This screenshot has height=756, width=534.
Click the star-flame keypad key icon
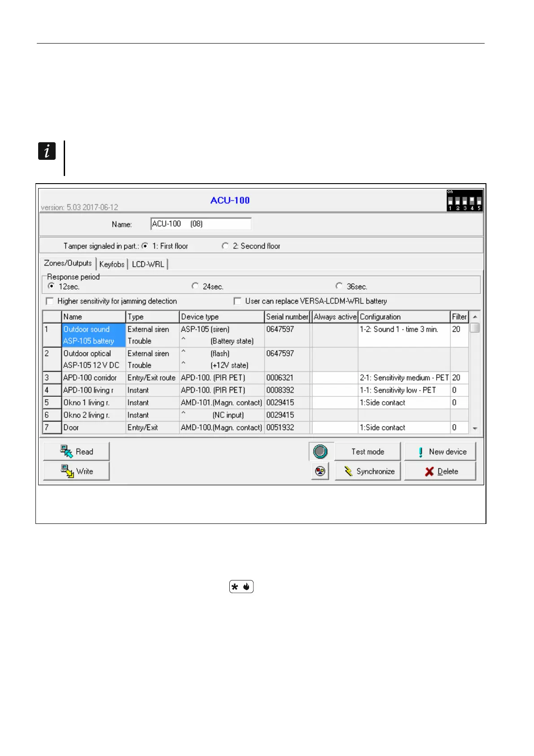coord(241,587)
